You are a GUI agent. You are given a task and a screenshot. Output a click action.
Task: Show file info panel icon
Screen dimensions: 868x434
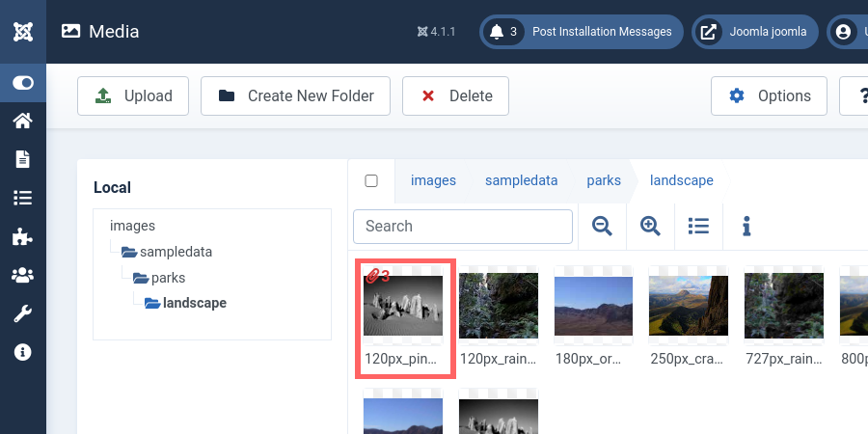pyautogui.click(x=746, y=226)
